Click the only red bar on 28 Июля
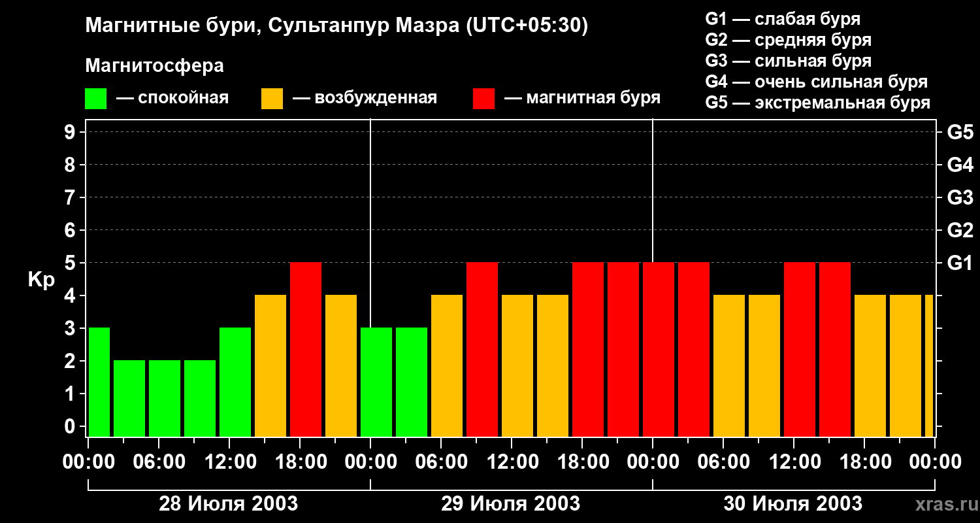The width and height of the screenshot is (980, 523). (x=306, y=350)
